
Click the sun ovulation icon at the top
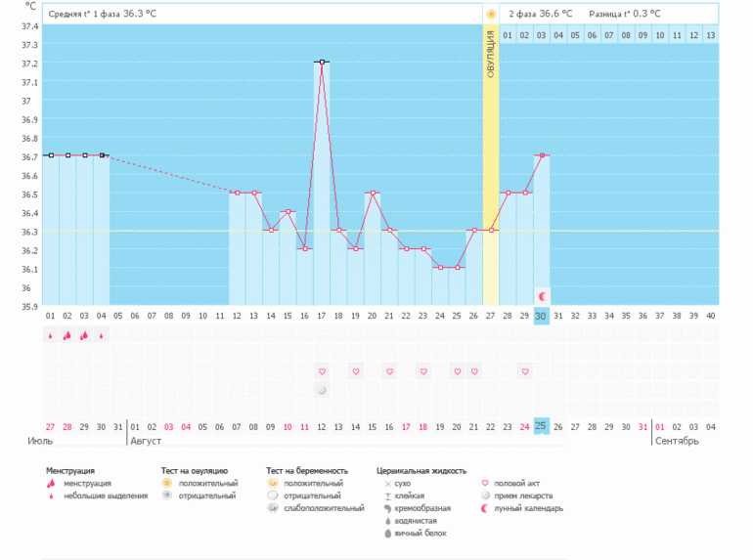pyautogui.click(x=491, y=15)
